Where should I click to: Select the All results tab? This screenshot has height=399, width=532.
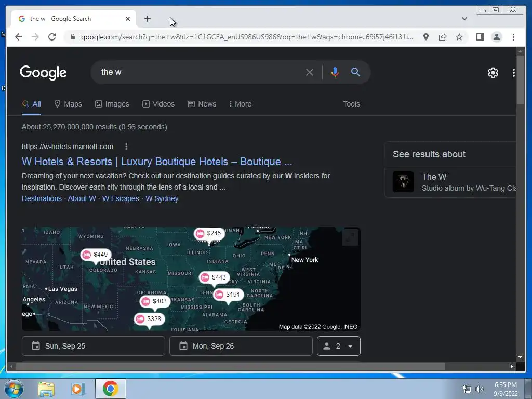(x=32, y=104)
